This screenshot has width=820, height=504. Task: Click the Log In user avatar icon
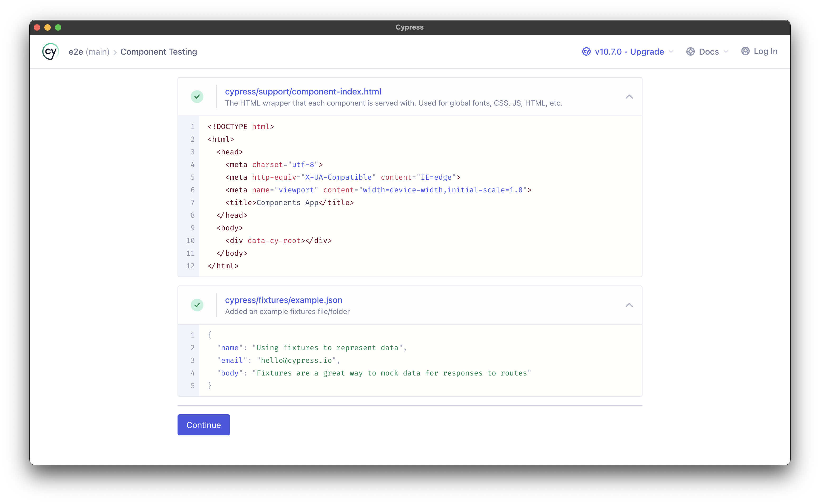[x=745, y=51]
